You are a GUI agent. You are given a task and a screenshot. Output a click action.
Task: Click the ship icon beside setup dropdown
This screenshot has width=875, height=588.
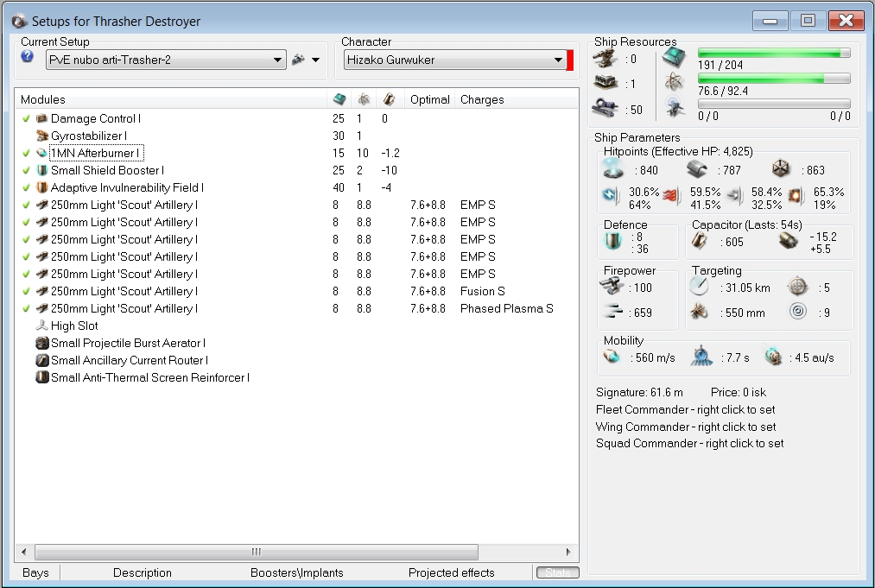(x=299, y=59)
